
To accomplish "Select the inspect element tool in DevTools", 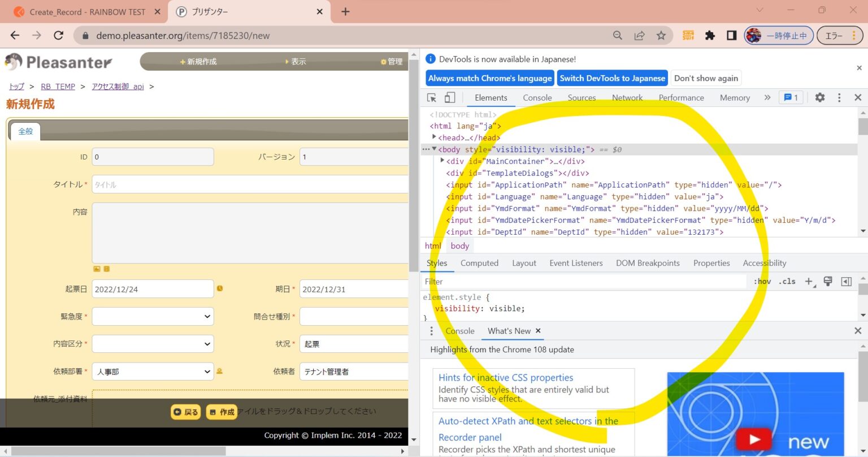I will tap(431, 97).
